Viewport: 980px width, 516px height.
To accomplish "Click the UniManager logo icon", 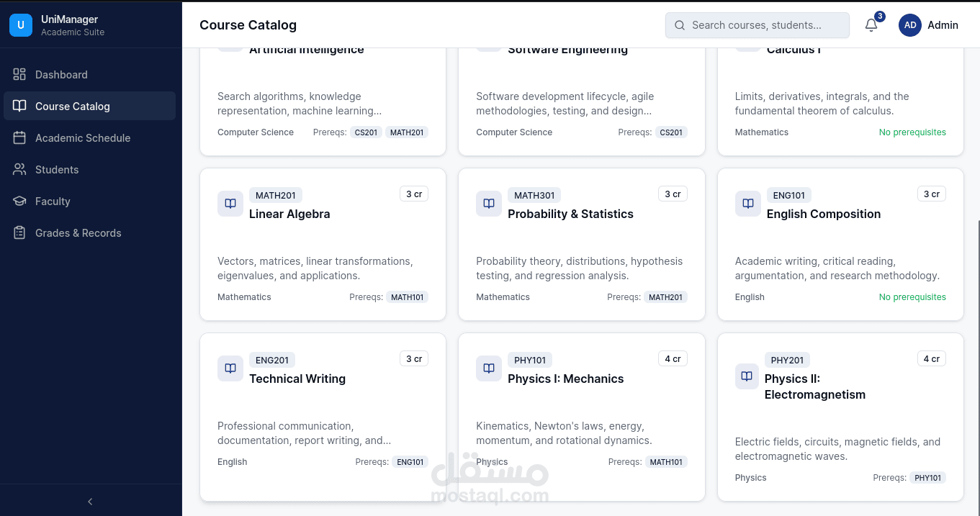I will coord(21,25).
